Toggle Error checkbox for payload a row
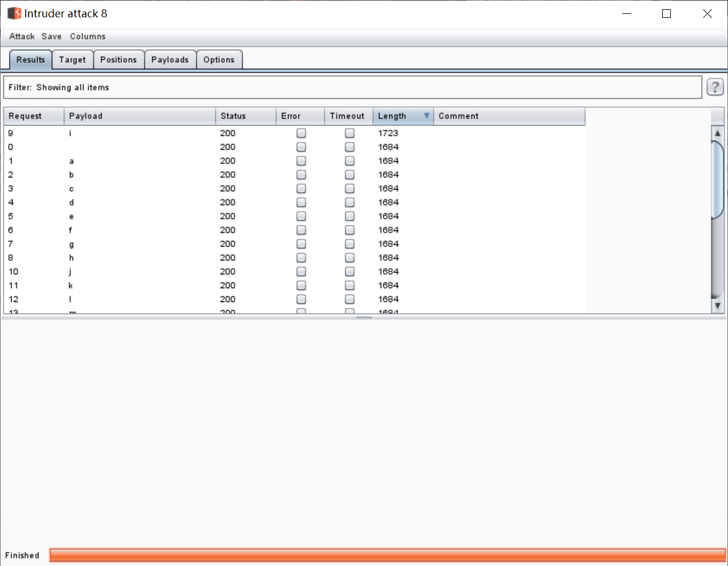Viewport: 728px width, 566px height. (x=301, y=161)
